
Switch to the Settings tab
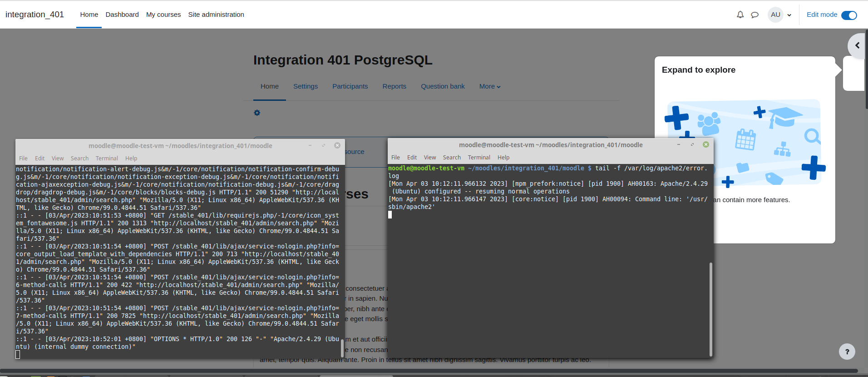[306, 86]
